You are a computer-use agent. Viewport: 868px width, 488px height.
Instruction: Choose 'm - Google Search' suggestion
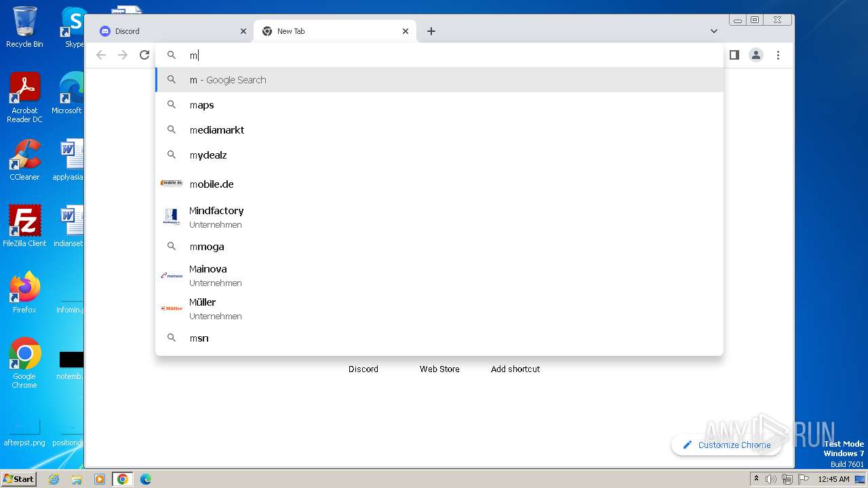(x=439, y=80)
